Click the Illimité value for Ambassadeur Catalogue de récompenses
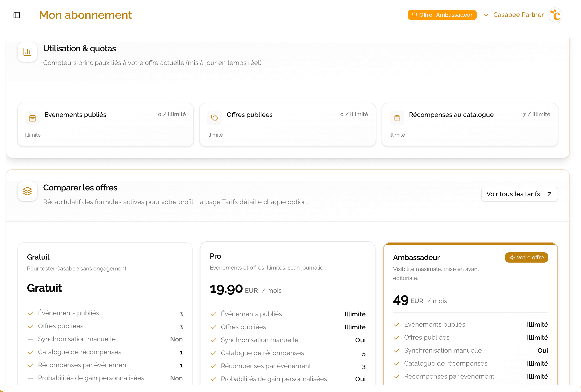The width and height of the screenshot is (581, 392). [537, 364]
